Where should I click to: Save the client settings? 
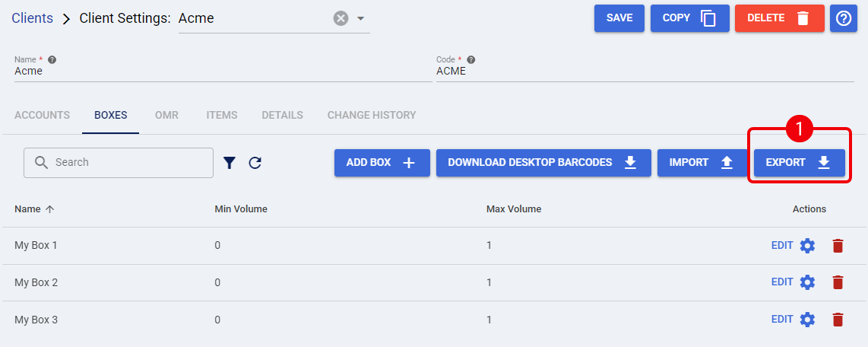[619, 18]
